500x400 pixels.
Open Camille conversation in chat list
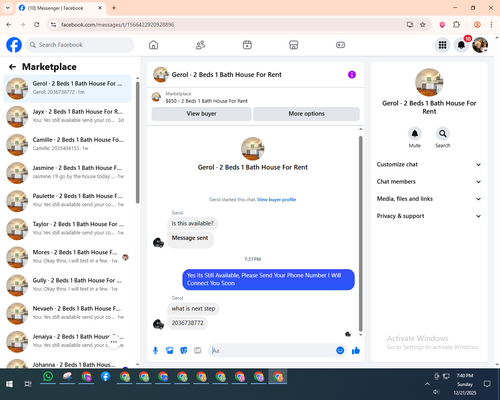[x=68, y=145]
